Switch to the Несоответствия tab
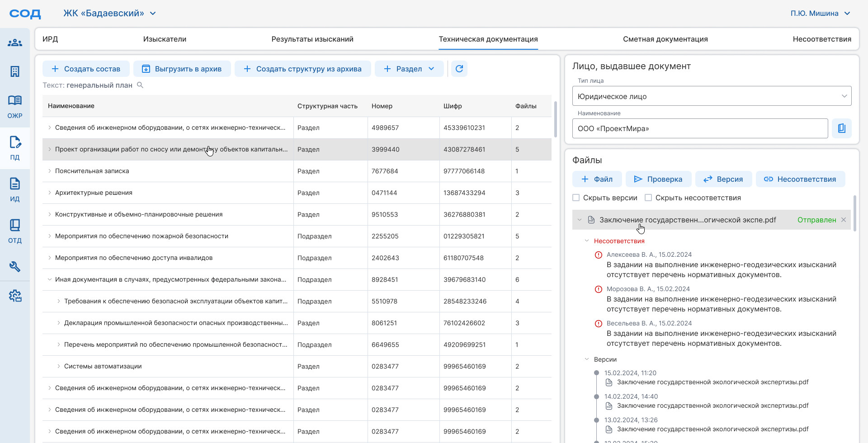Viewport: 868px width, 443px height. click(822, 39)
